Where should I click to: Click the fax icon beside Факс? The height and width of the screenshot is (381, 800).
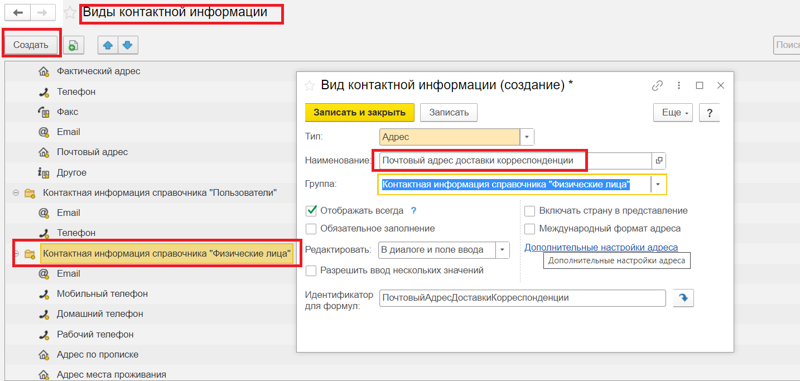[x=44, y=112]
